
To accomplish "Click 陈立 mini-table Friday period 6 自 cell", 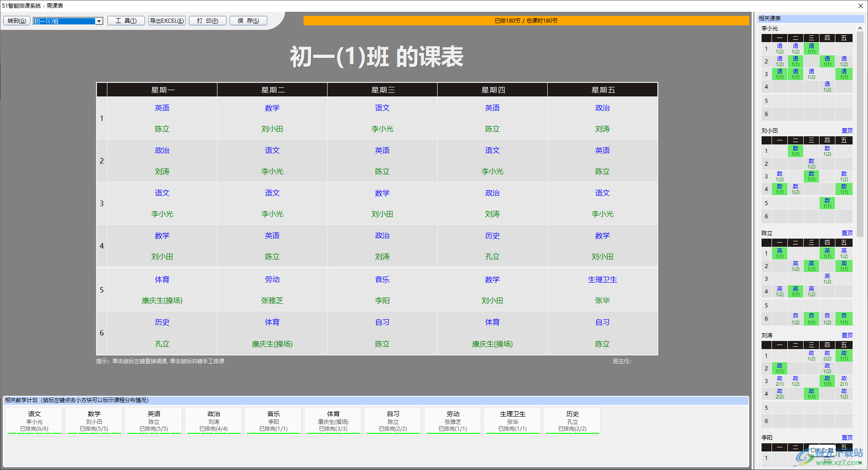I will (844, 319).
